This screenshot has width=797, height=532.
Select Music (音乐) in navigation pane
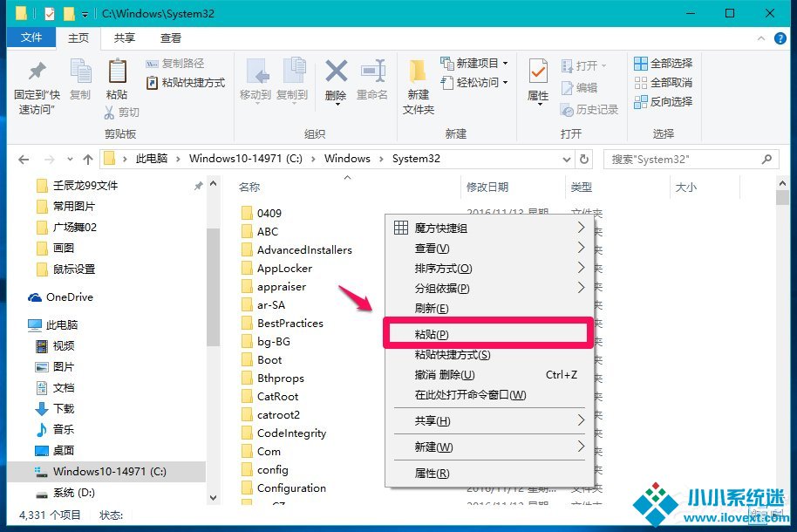click(55, 429)
